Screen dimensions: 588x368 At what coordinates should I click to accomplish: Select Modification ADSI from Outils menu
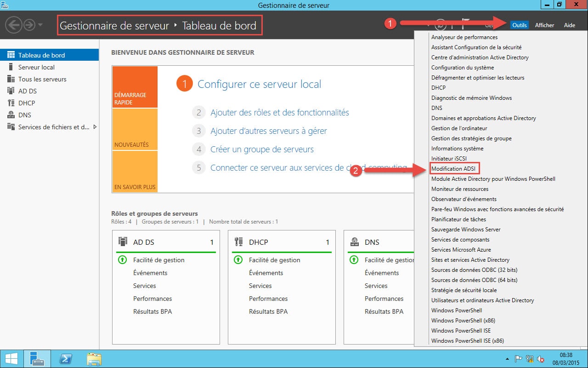[x=453, y=169]
